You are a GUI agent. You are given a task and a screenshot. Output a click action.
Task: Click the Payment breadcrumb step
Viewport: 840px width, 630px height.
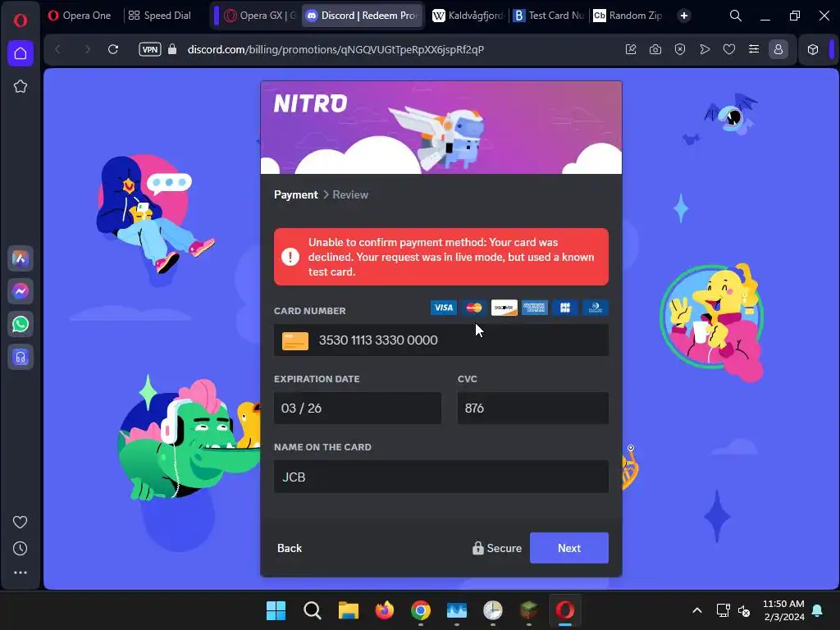(x=295, y=194)
